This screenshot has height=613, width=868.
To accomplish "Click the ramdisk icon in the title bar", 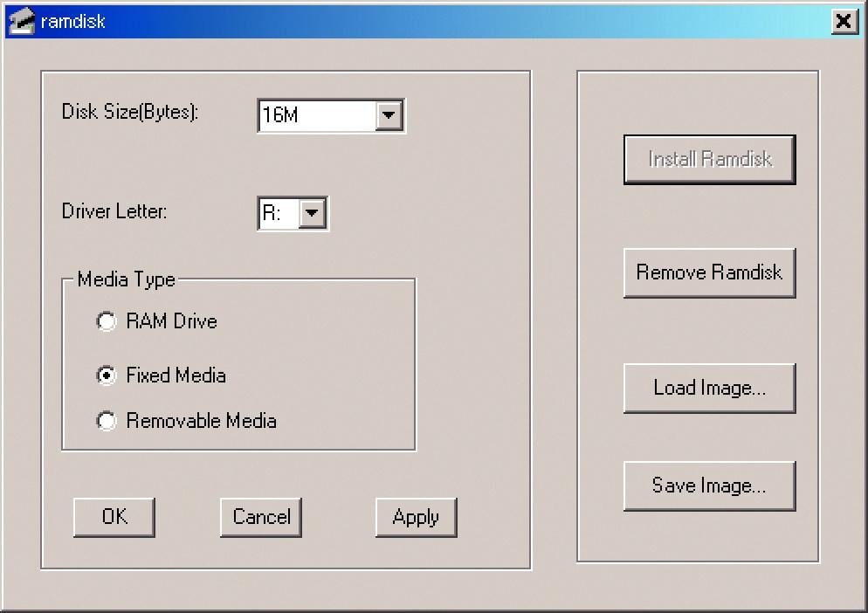I will point(21,21).
